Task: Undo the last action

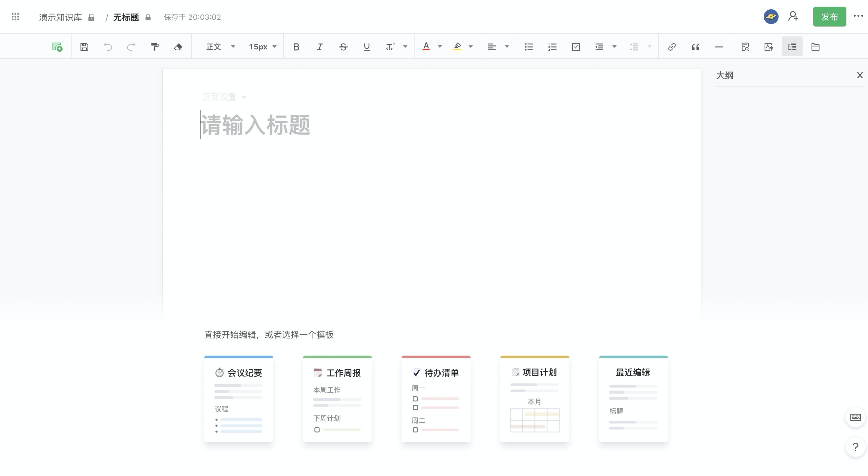Action: click(107, 47)
